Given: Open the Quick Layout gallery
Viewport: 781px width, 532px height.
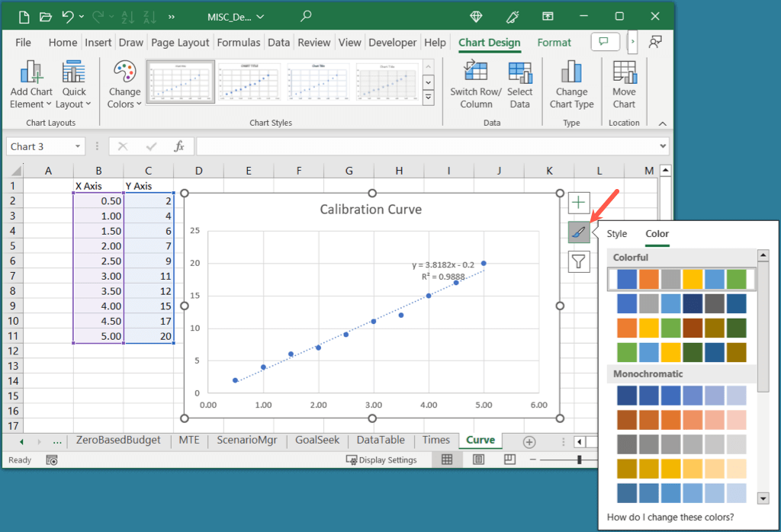Looking at the screenshot, I should 74,85.
